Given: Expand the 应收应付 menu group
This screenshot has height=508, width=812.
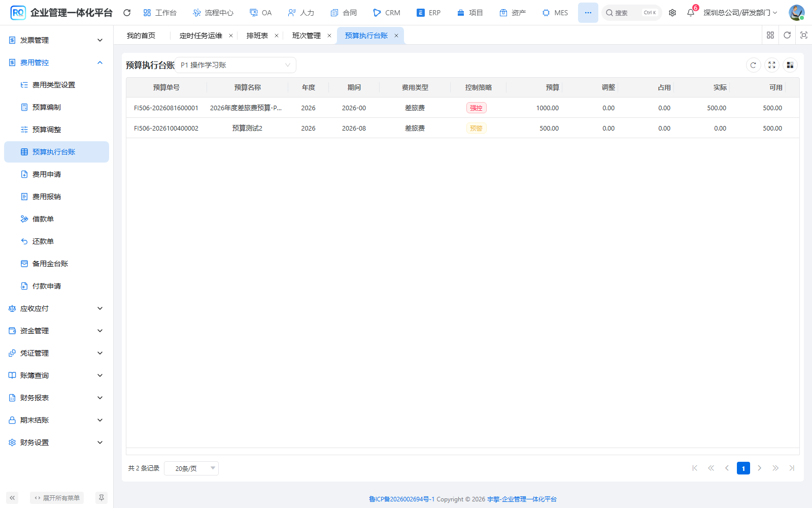Looking at the screenshot, I should 56,308.
